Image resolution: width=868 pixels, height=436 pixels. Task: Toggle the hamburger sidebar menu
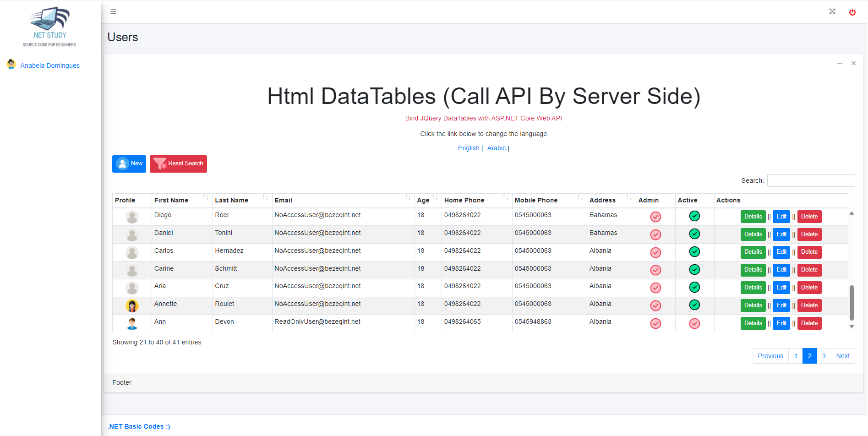pyautogui.click(x=113, y=11)
